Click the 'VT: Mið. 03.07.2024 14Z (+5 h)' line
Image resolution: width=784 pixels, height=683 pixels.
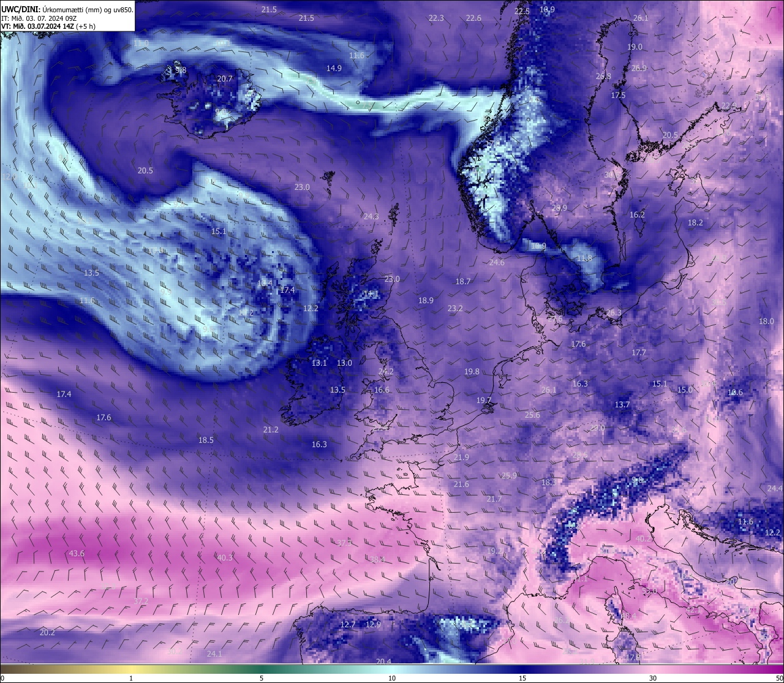(48, 26)
